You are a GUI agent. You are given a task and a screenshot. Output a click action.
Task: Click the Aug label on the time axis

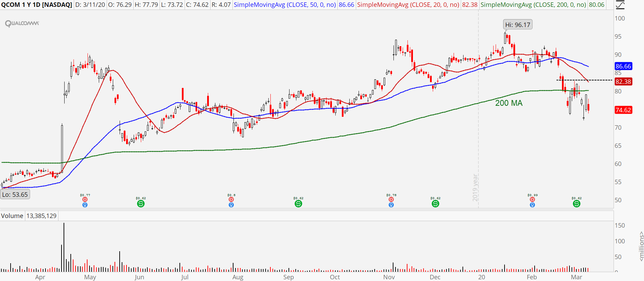tap(238, 277)
